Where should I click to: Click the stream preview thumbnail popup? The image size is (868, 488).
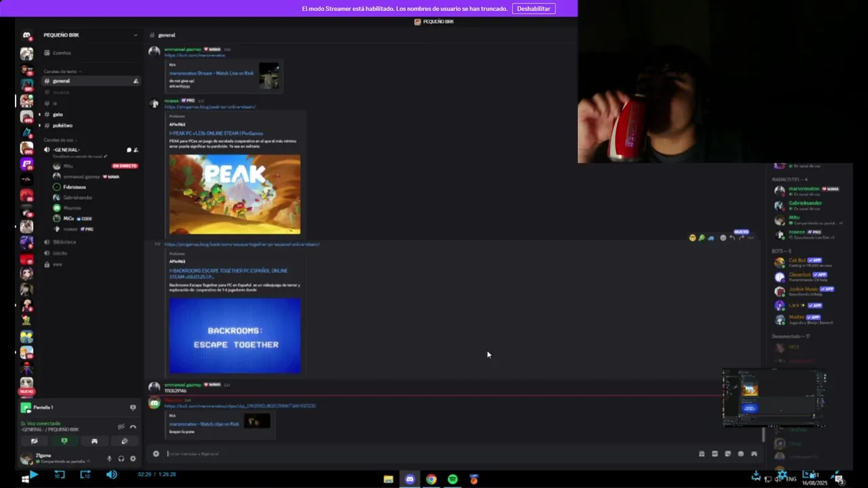click(x=774, y=399)
